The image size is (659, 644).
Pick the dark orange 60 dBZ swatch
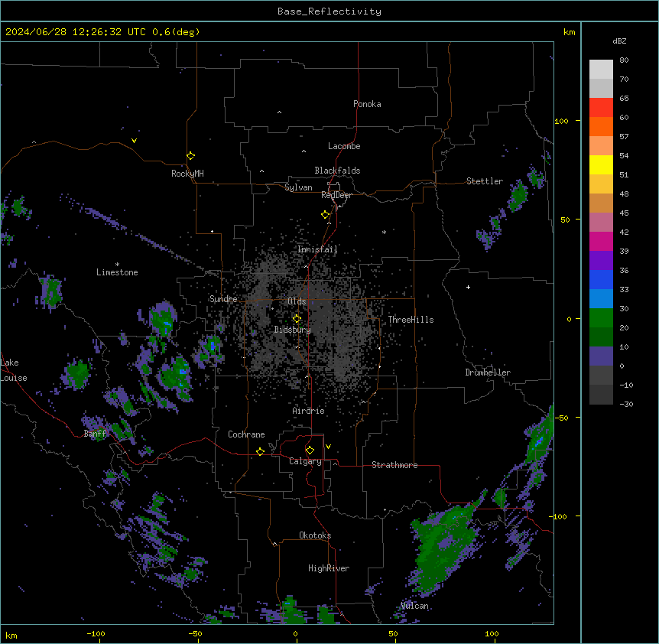pyautogui.click(x=601, y=126)
